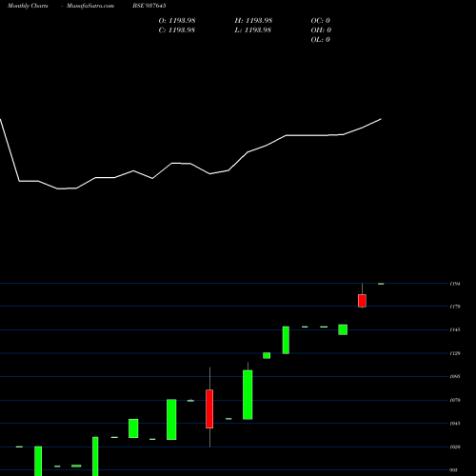Screen dimensions: 476x476
Task: Click the 1095 price axis label
Action: tap(455, 377)
